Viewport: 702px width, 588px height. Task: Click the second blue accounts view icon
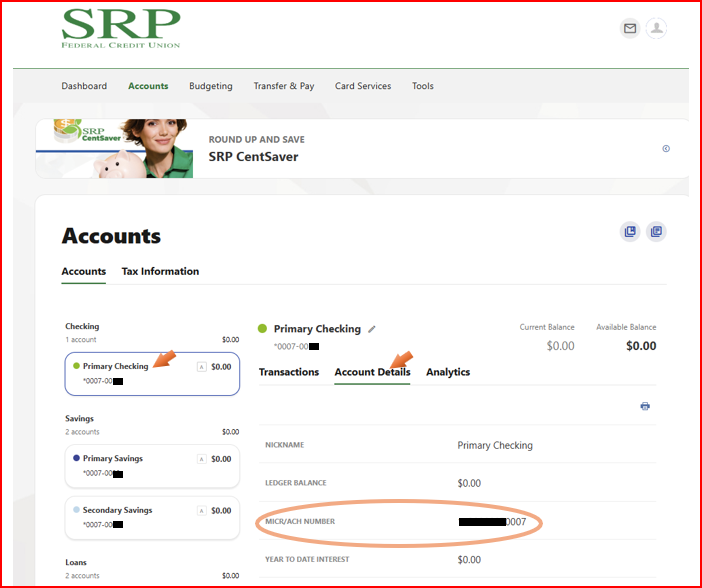[656, 232]
